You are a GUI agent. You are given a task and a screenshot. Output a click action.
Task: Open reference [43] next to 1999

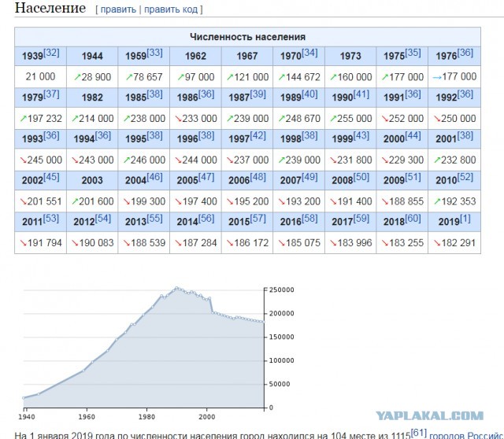click(361, 135)
